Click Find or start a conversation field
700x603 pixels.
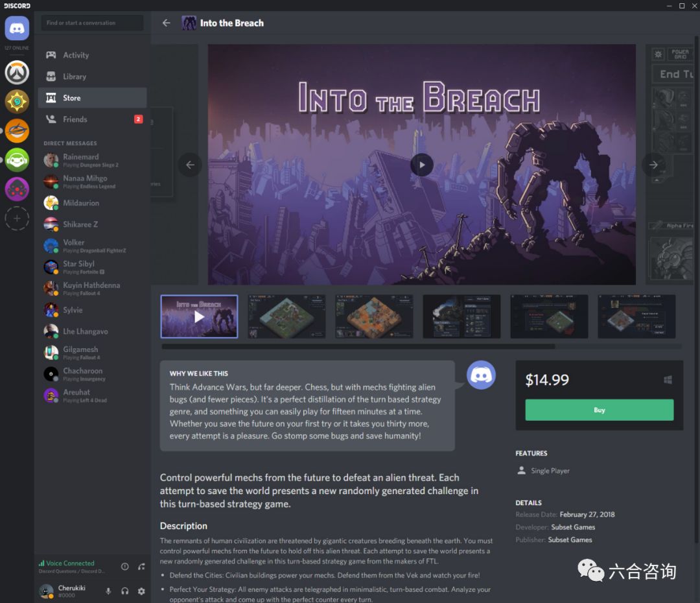coord(93,23)
